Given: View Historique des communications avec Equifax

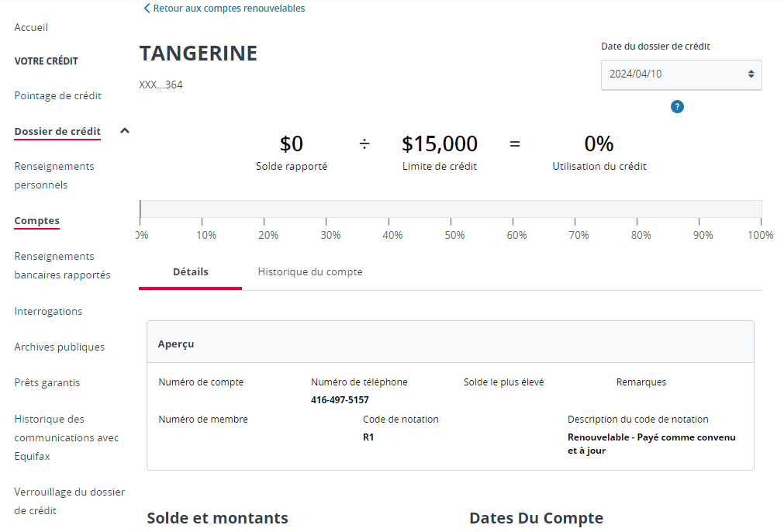Looking at the screenshot, I should click(67, 437).
